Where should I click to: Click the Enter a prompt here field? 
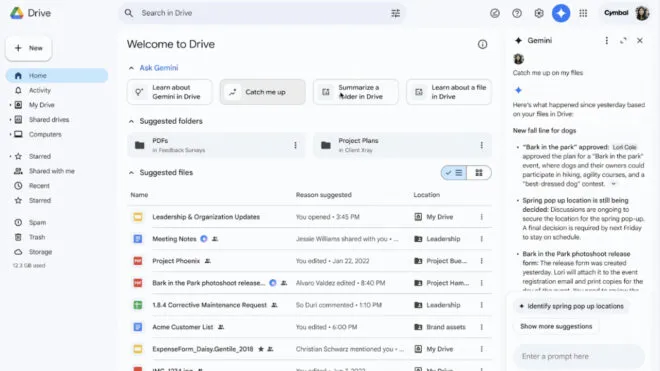point(579,356)
